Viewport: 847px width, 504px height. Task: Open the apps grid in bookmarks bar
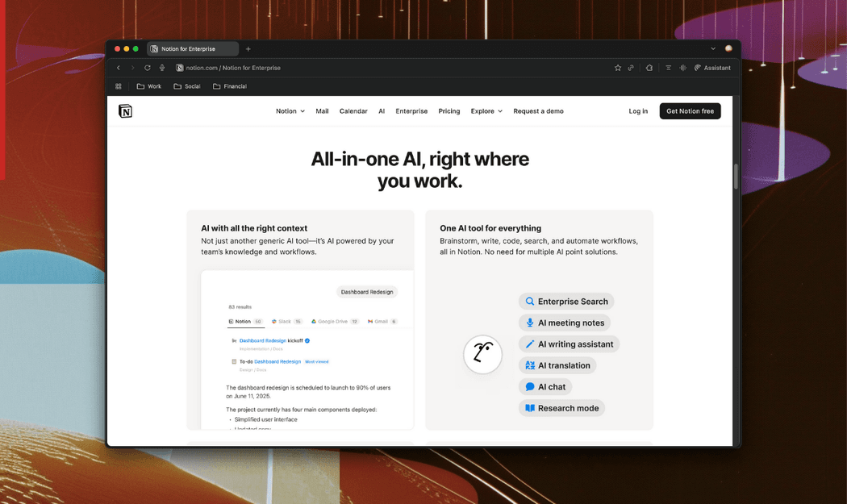tap(119, 86)
